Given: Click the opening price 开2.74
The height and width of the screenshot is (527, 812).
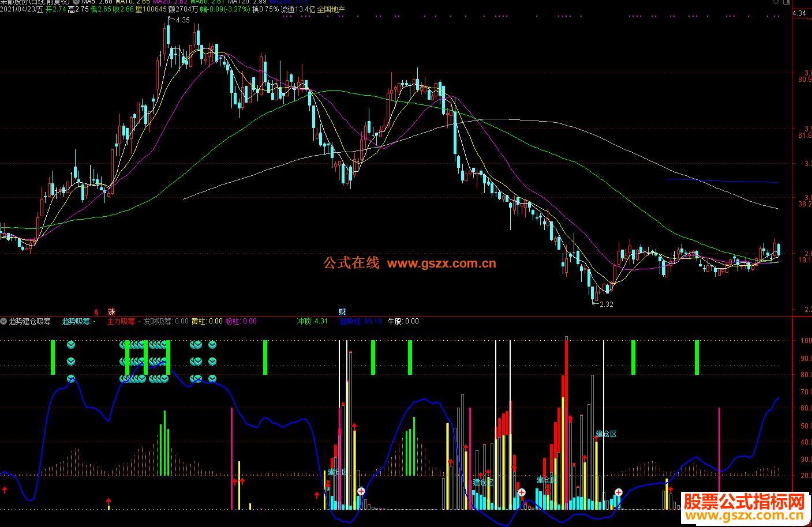Looking at the screenshot, I should (x=55, y=9).
